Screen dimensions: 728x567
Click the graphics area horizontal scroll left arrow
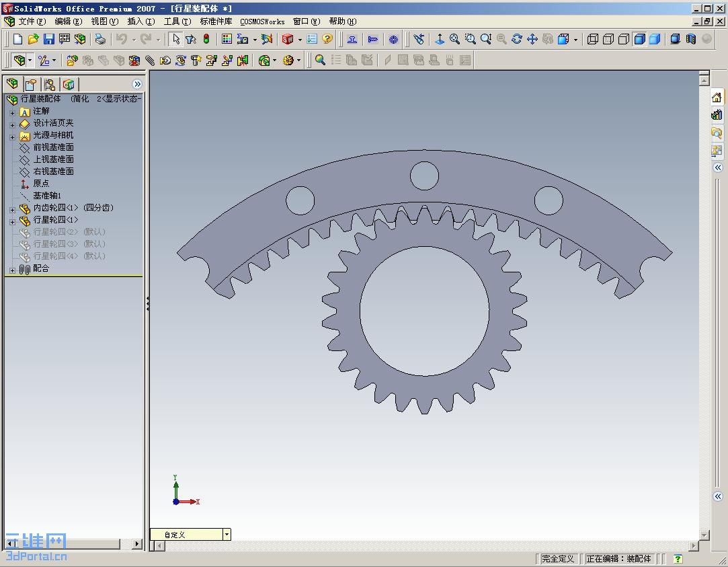pyautogui.click(x=159, y=546)
